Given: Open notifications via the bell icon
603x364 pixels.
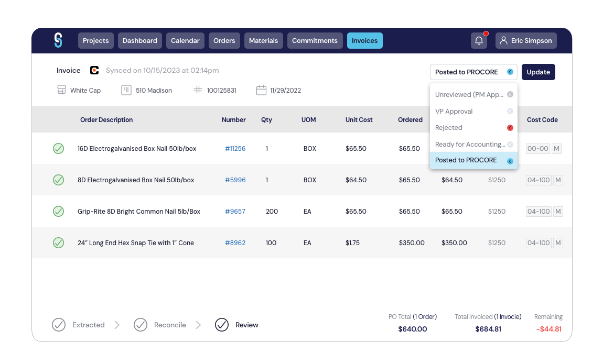Looking at the screenshot, I should (x=479, y=40).
